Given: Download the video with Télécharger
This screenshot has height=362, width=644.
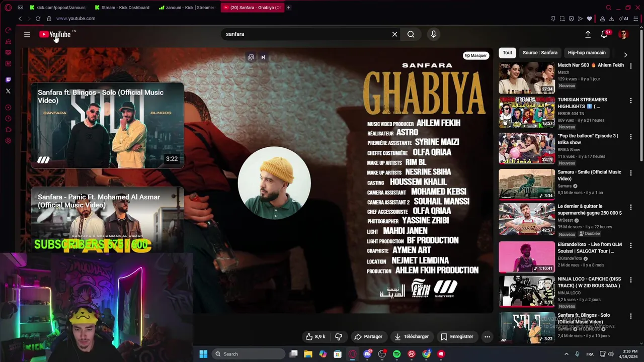Looking at the screenshot, I should (412, 337).
